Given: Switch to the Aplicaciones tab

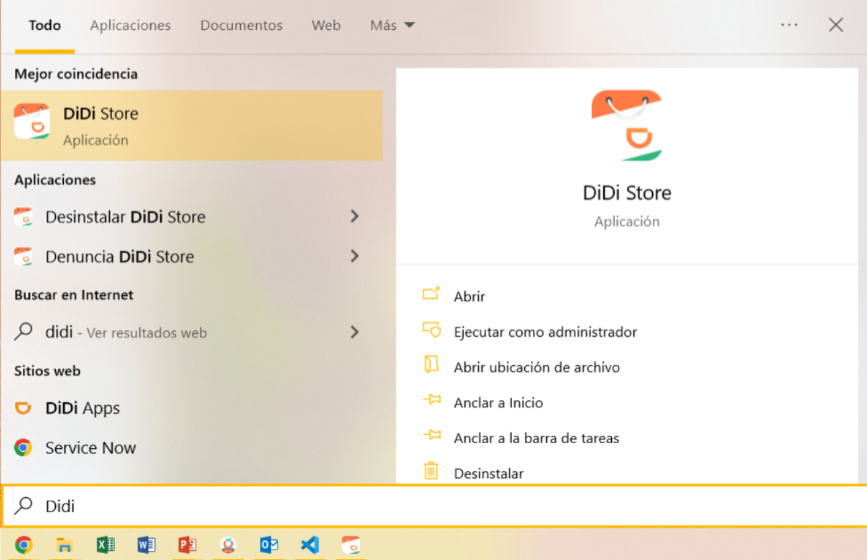Looking at the screenshot, I should 130,25.
